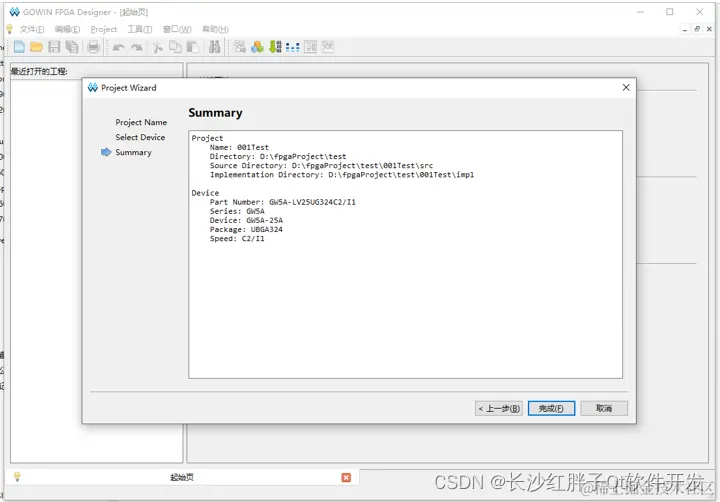Click the New file toolbar icon
This screenshot has height=502, width=720.
19,47
